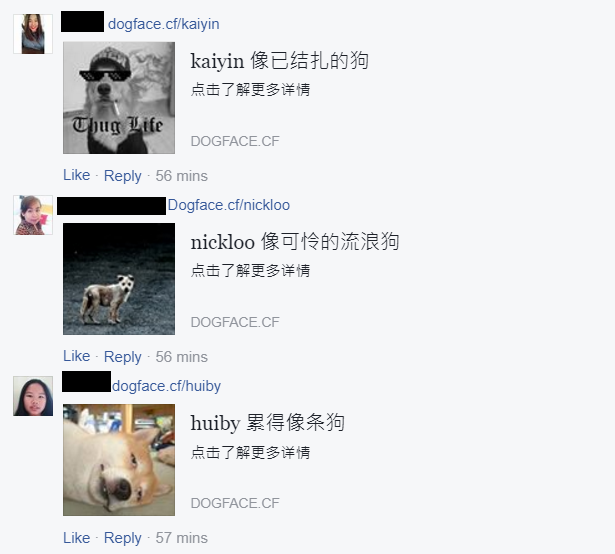Open the Dogface.cf/nickloo link
Image resolution: width=615 pixels, height=554 pixels.
point(229,205)
